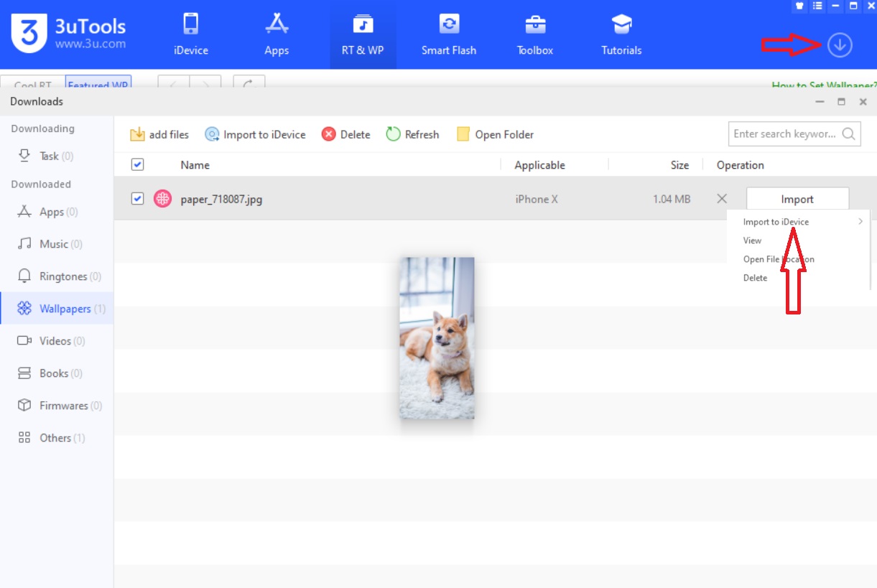Click the Import button
Viewport: 877px width, 588px height.
click(797, 199)
